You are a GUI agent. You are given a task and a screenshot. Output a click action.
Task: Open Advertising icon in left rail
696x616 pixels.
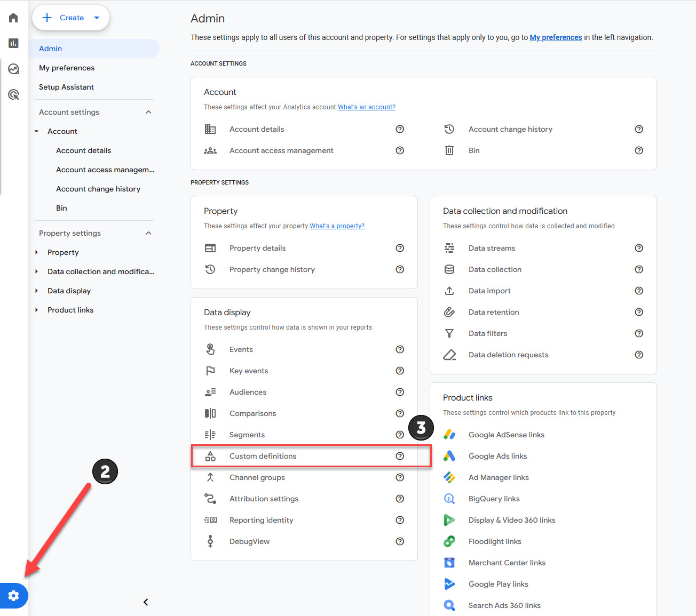14,94
